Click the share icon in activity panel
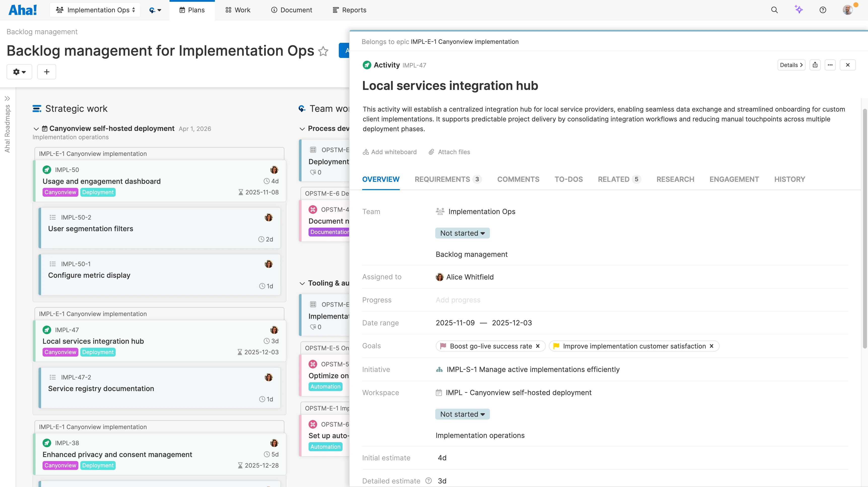The width and height of the screenshot is (868, 487). 815,65
